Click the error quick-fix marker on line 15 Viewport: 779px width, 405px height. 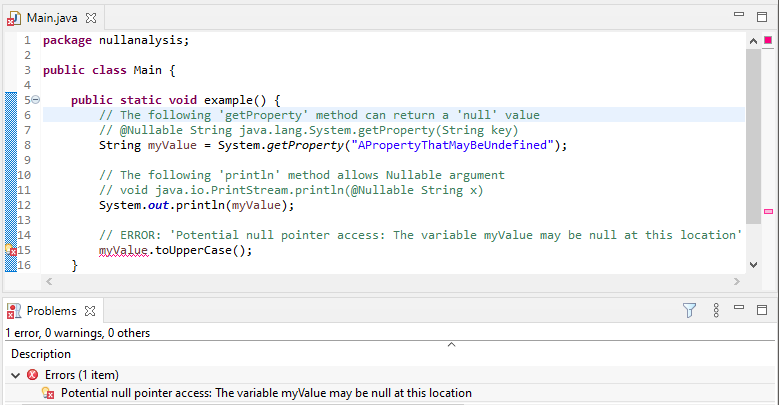tap(11, 250)
